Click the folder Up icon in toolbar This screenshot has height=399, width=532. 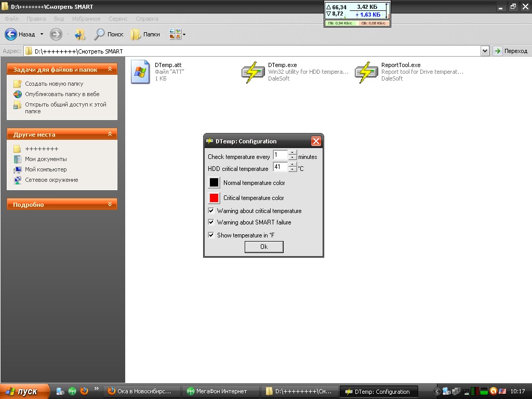point(79,34)
